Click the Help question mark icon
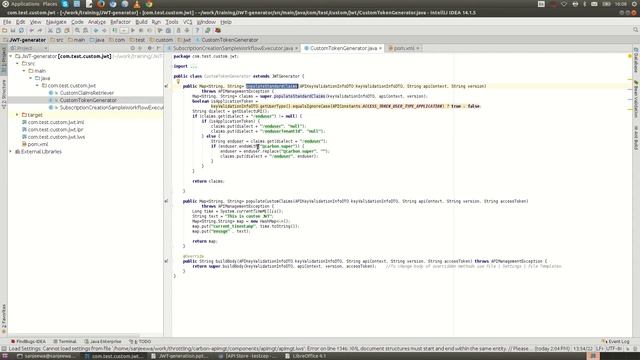 click(x=197, y=30)
